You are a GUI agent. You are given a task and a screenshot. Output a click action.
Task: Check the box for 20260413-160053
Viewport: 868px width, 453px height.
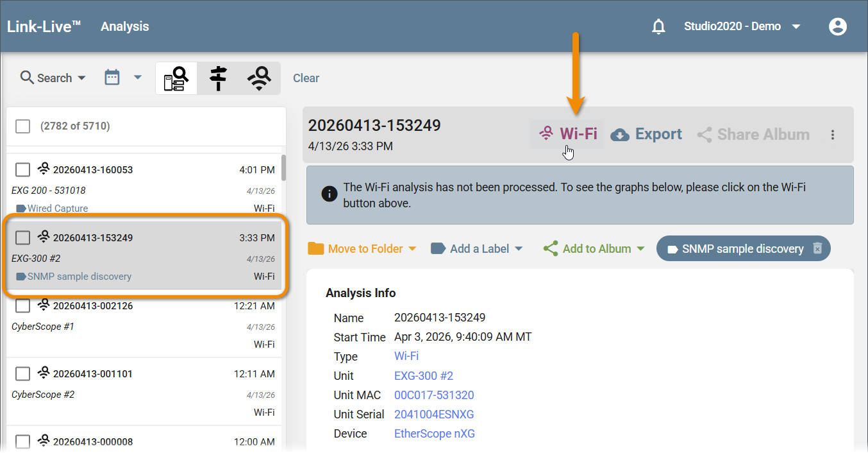tap(23, 170)
